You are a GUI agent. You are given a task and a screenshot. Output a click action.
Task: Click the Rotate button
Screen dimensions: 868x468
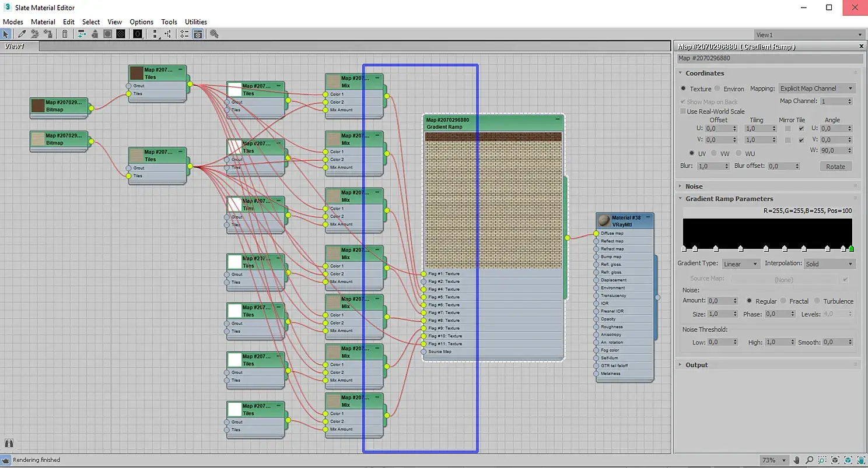pyautogui.click(x=835, y=167)
